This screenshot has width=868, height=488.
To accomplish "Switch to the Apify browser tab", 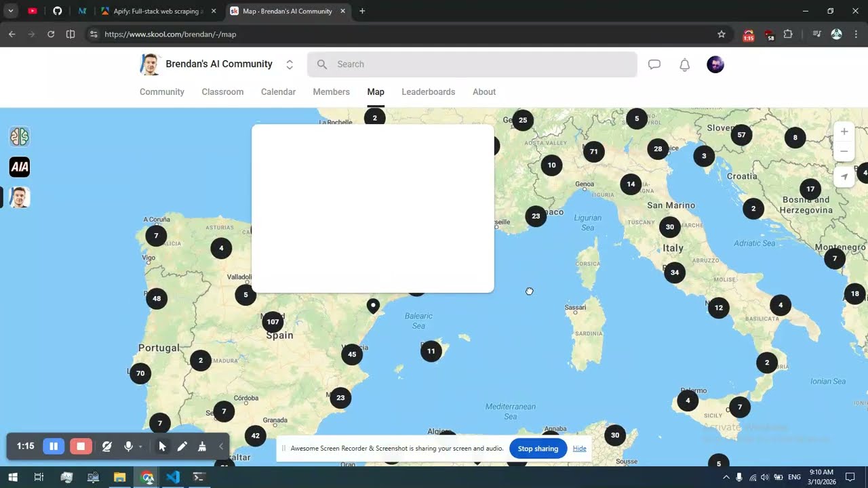I will tap(159, 11).
